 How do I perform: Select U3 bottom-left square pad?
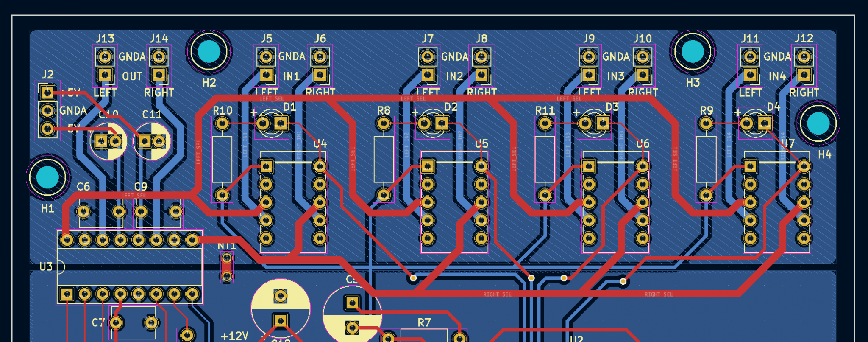point(67,294)
